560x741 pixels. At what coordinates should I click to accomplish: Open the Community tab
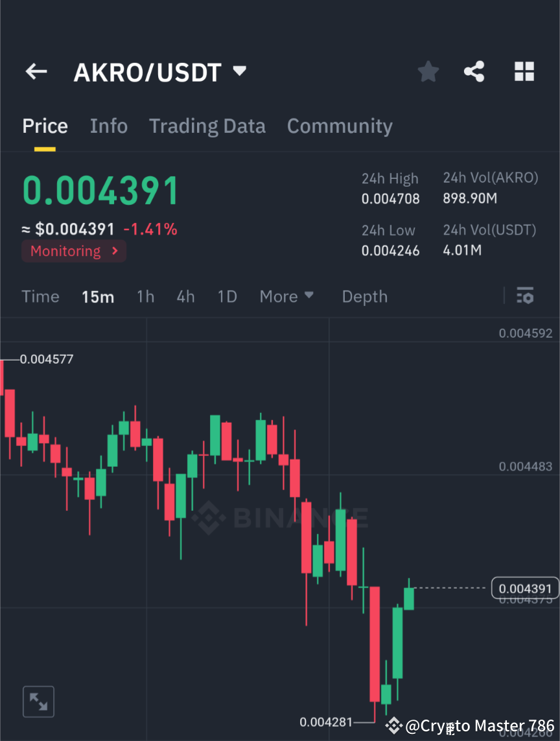[340, 126]
